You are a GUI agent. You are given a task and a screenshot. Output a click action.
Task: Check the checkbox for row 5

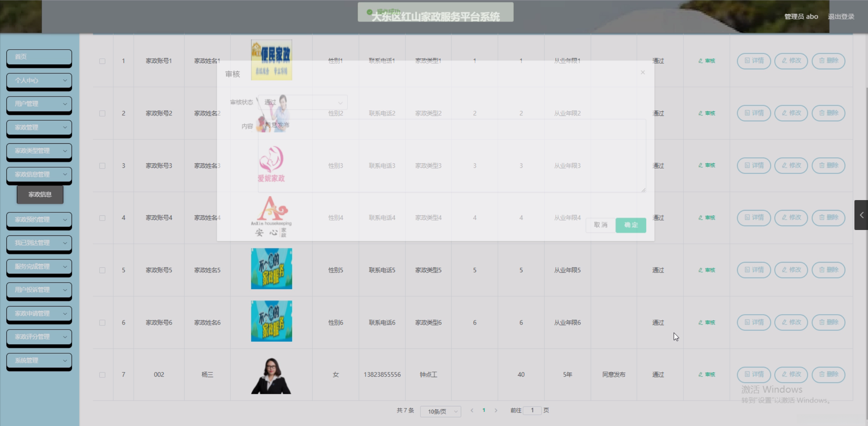(102, 270)
